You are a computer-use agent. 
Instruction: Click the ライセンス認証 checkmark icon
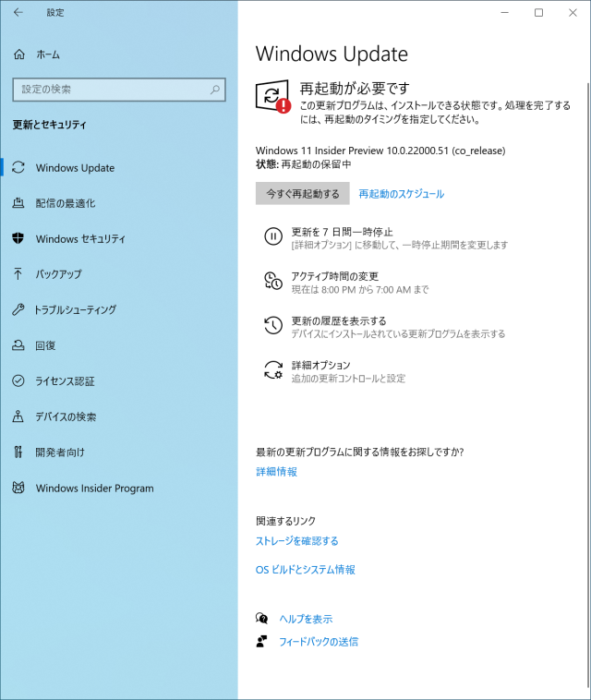[x=18, y=380]
